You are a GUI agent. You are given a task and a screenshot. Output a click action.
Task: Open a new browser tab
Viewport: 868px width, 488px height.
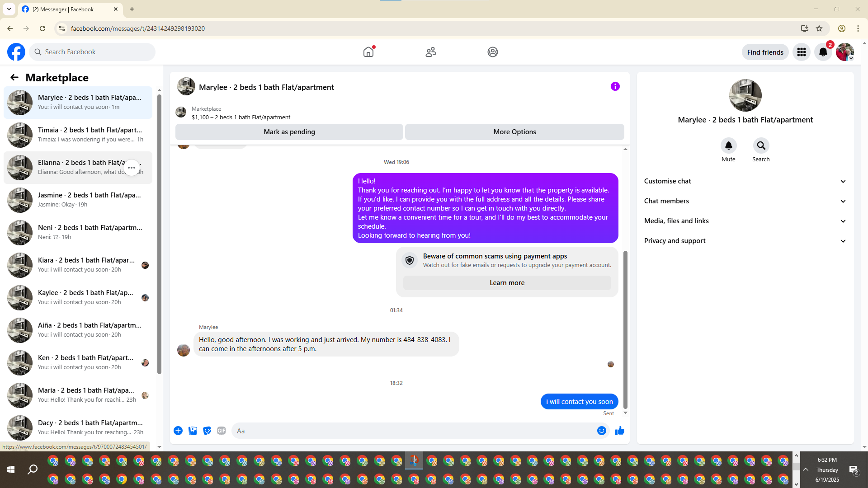(132, 9)
